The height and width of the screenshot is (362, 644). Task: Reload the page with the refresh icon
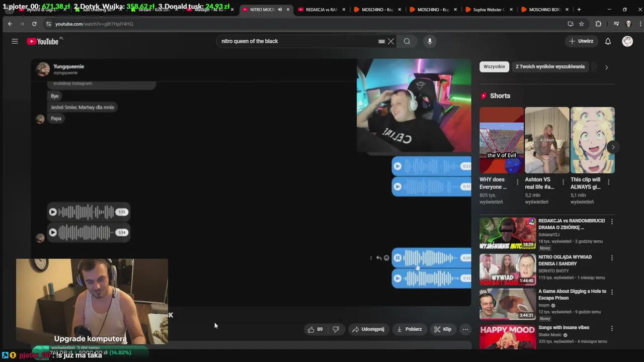coord(34,24)
